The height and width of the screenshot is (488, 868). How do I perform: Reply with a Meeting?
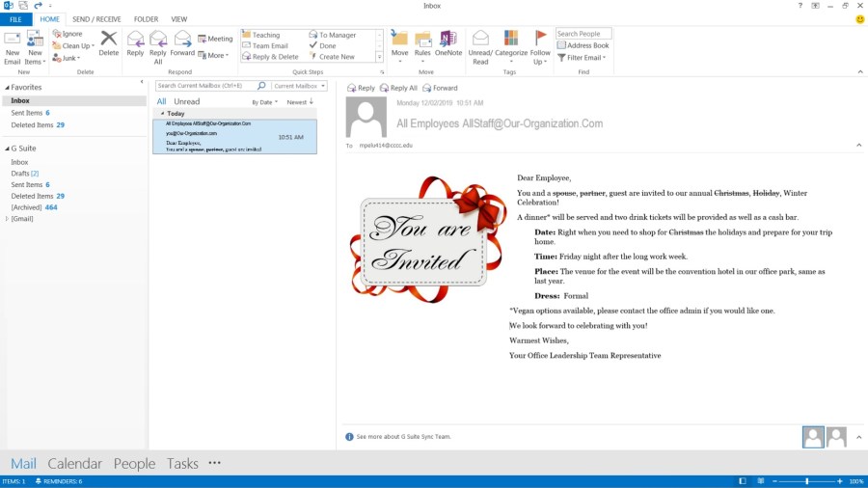point(215,39)
